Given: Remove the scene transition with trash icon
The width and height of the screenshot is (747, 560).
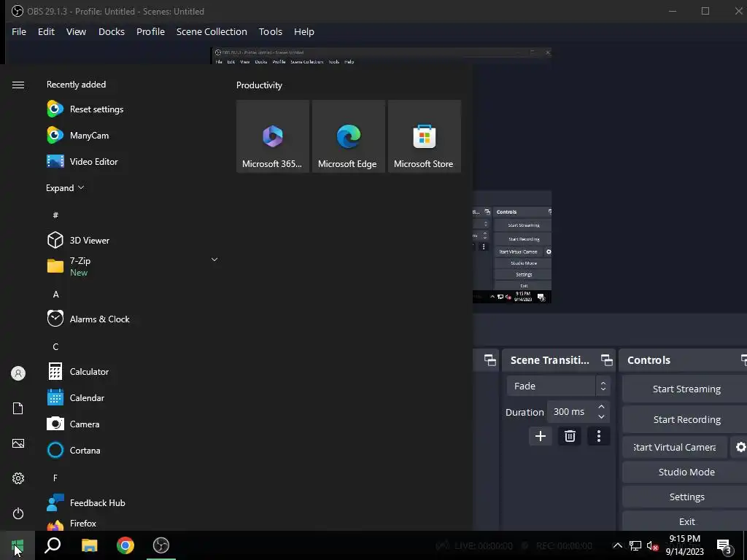Looking at the screenshot, I should 570,436.
